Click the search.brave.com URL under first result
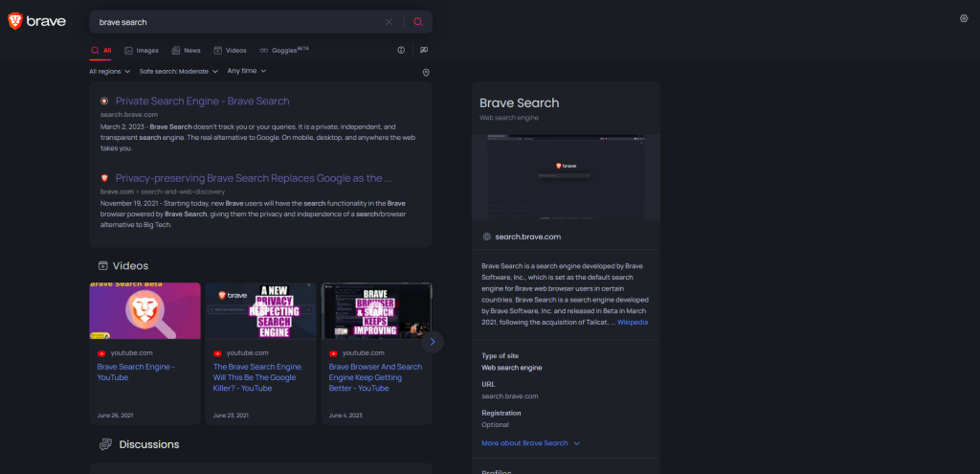 (x=129, y=115)
